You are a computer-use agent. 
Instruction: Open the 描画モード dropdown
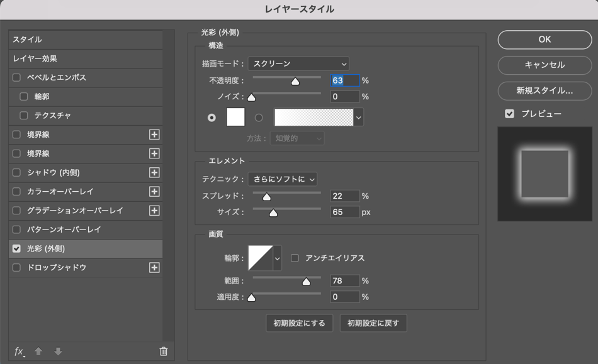[x=298, y=63]
